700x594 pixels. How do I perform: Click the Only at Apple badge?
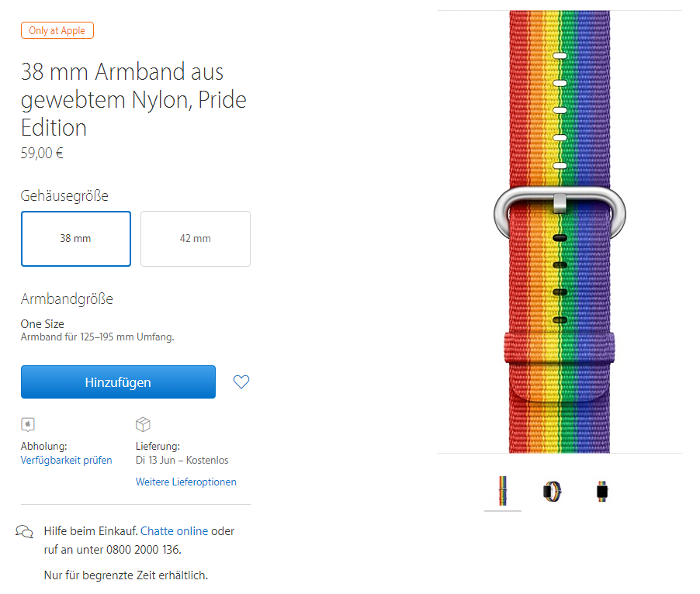[57, 31]
